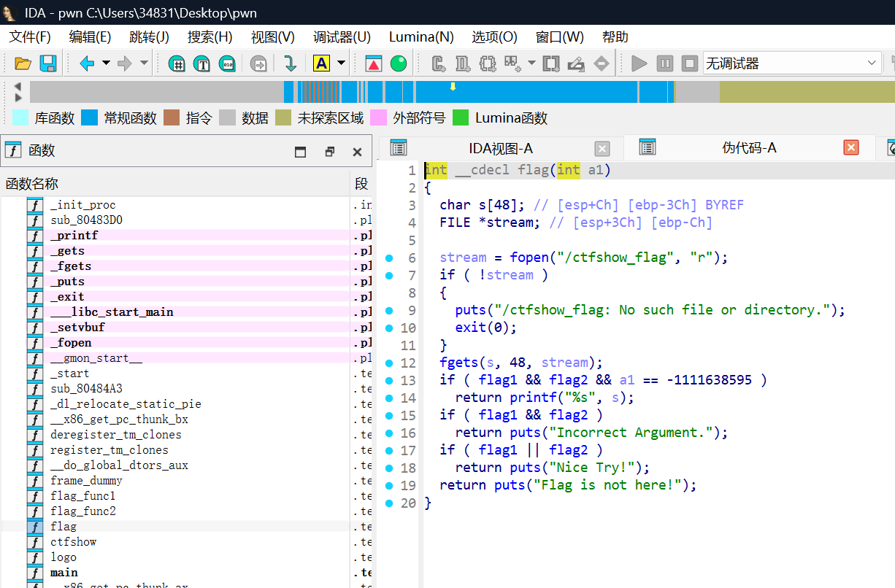
Task: Open the 无调试器 debugger selector
Action: click(x=792, y=63)
